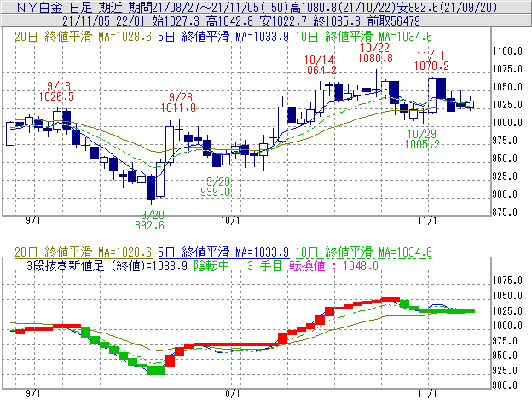Select the 10日 終値平滑 legend in lower chart

pyautogui.click(x=364, y=252)
